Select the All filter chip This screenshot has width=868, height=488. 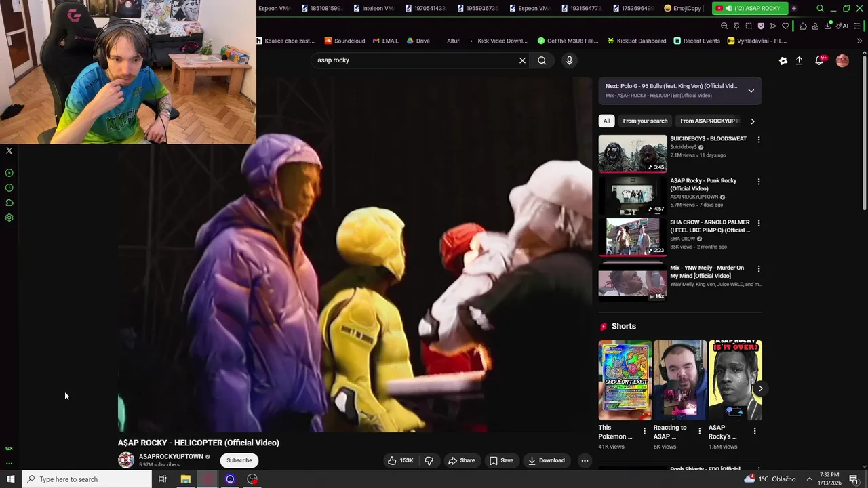pyautogui.click(x=606, y=121)
